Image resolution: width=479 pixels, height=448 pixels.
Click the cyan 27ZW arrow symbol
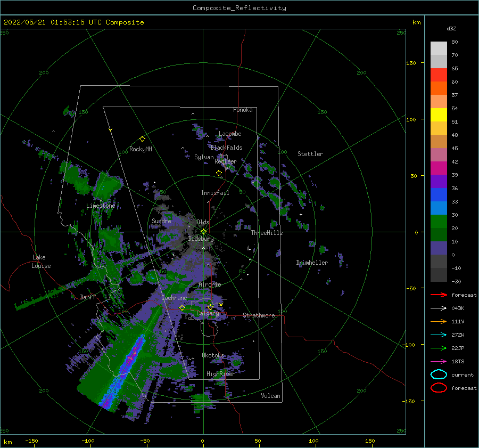tap(439, 335)
